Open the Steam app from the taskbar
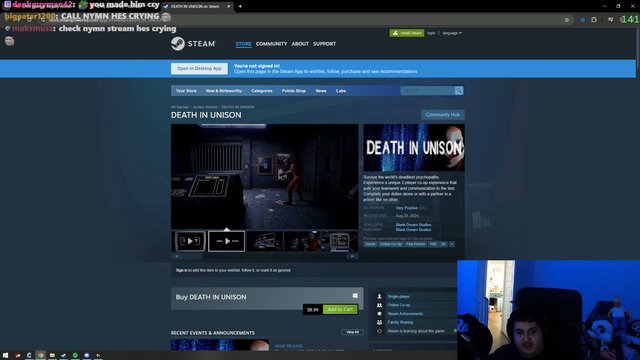 64,356
